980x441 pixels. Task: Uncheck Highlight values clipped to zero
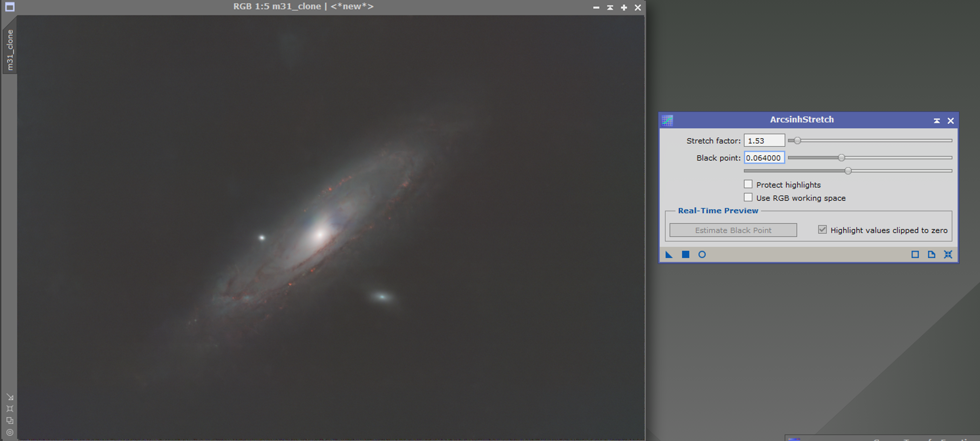click(x=822, y=230)
